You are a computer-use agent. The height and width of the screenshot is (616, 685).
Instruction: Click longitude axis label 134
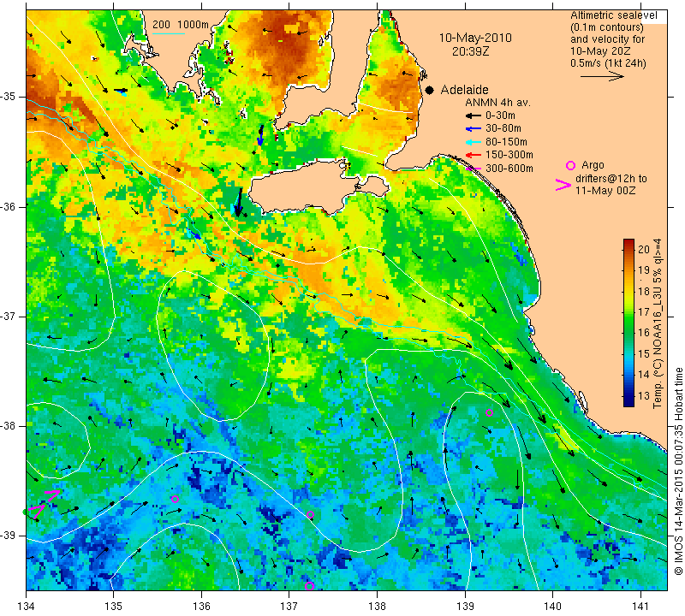click(x=26, y=607)
